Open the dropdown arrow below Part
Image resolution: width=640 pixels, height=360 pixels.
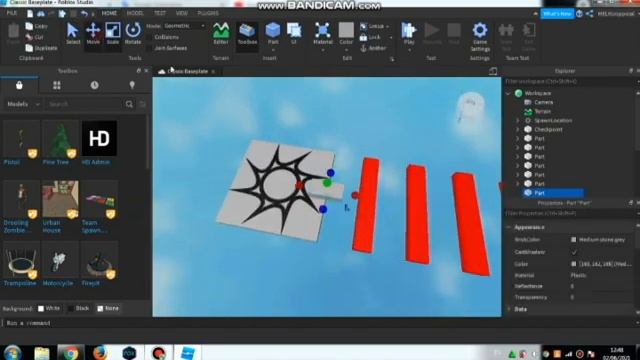point(273,50)
